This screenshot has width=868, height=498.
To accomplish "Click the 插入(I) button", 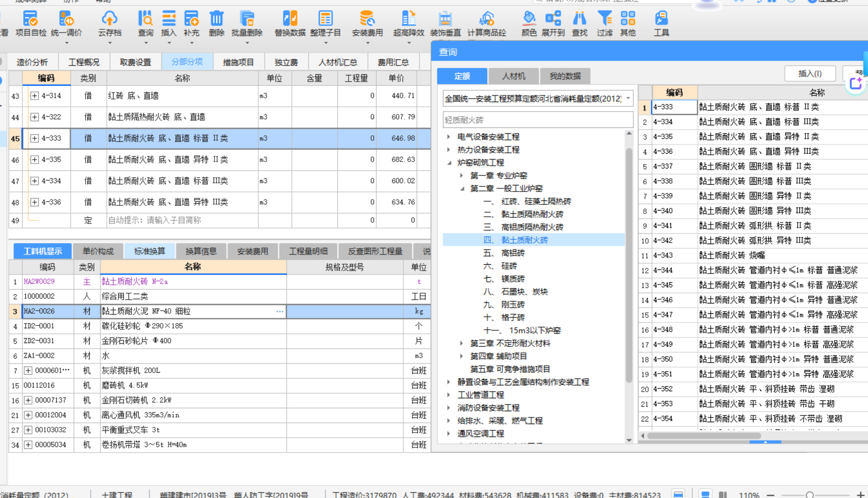I will coord(810,73).
